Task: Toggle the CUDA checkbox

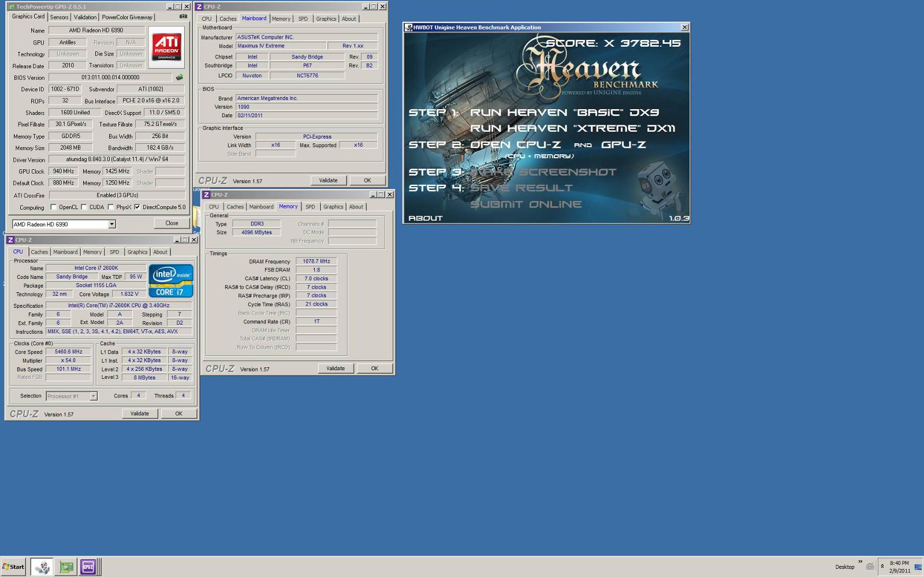Action: pyautogui.click(x=84, y=207)
